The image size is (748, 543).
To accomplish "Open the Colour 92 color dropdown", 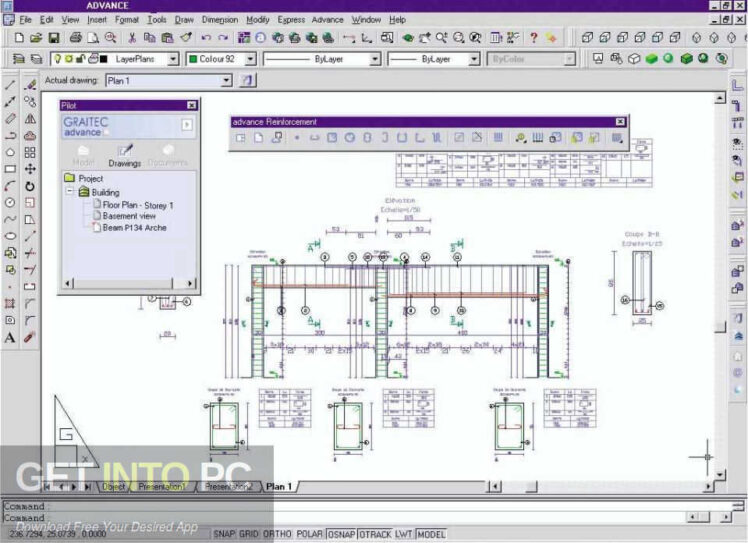I will pos(250,59).
